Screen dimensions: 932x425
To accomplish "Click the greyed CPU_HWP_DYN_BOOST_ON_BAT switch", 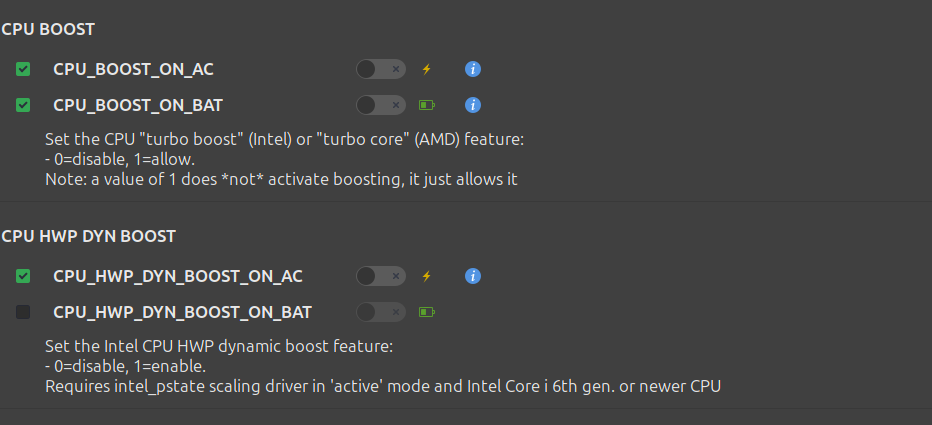I will pos(380,312).
